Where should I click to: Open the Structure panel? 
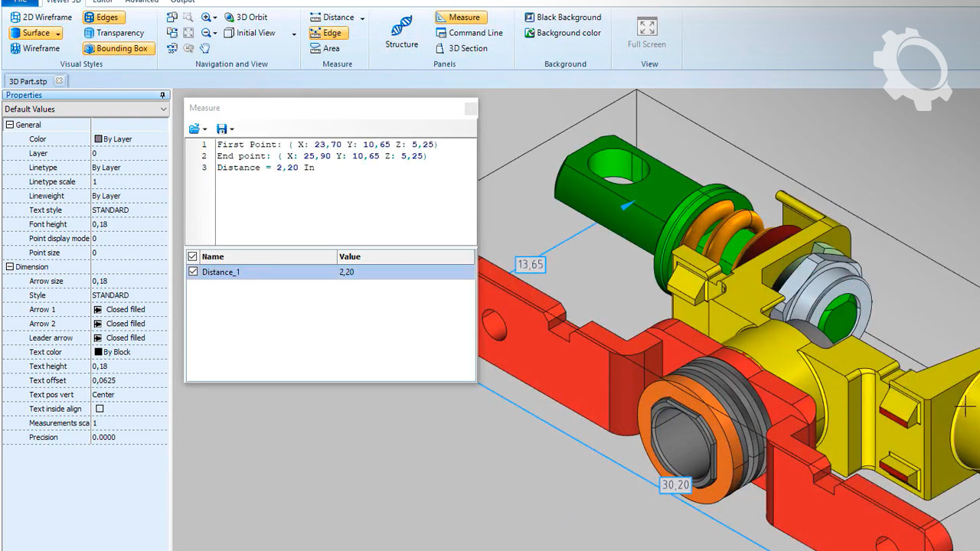coord(401,33)
